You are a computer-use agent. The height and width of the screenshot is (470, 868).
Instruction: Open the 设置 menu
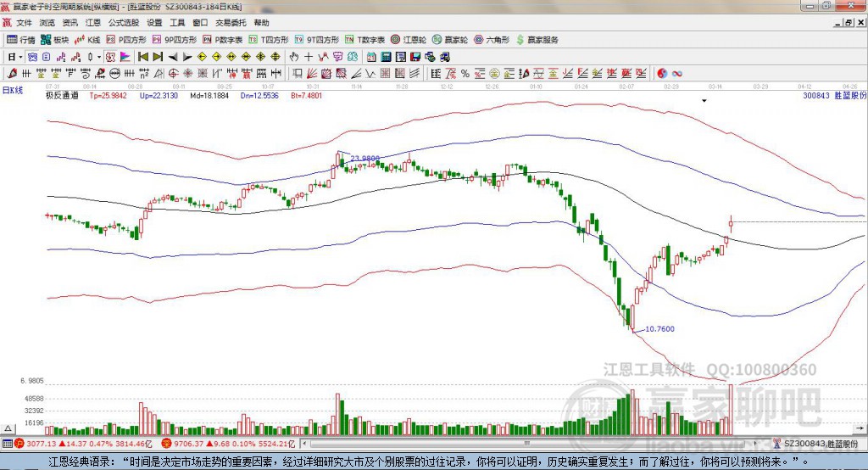154,23
